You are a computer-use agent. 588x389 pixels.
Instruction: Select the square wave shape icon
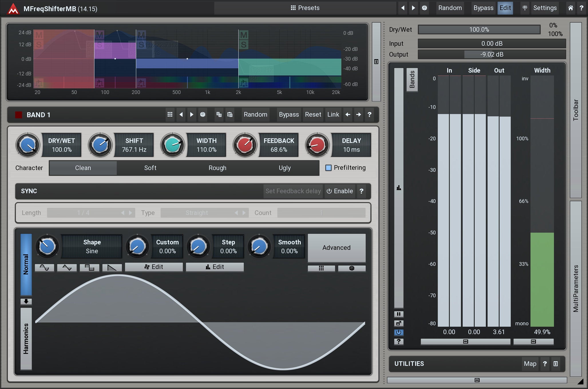point(89,268)
